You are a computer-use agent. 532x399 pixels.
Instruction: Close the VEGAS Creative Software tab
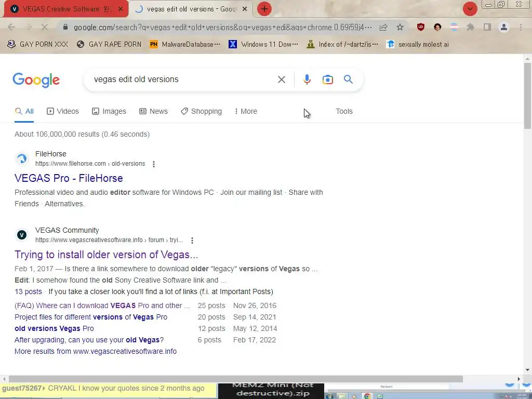(121, 9)
